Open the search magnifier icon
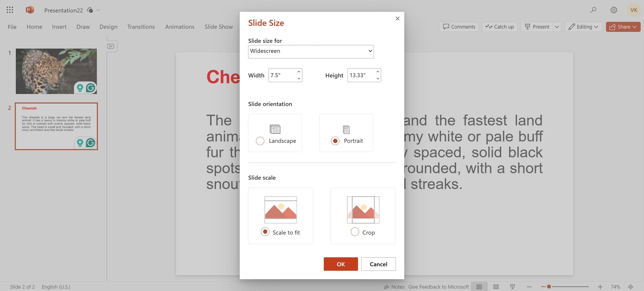This screenshot has width=644, height=291. (593, 10)
